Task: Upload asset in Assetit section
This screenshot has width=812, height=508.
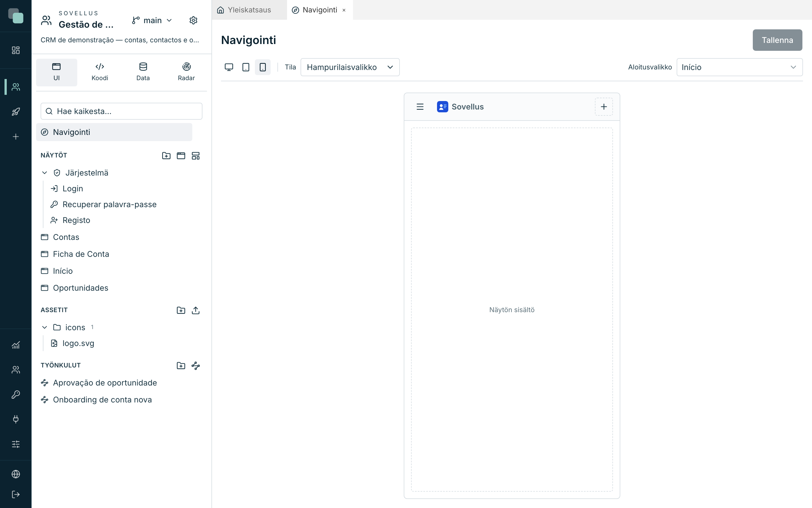Action: click(x=196, y=310)
